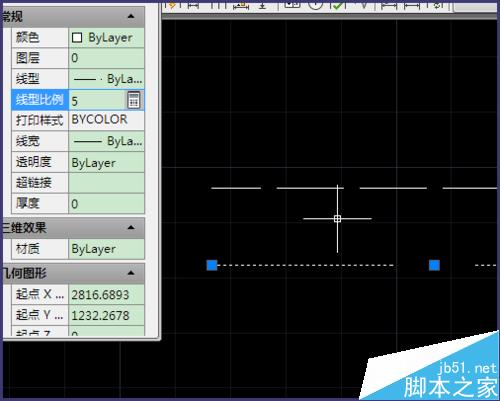Viewport: 500px width, 401px height.
Task: Select the 打印样式 property label
Action: point(40,120)
